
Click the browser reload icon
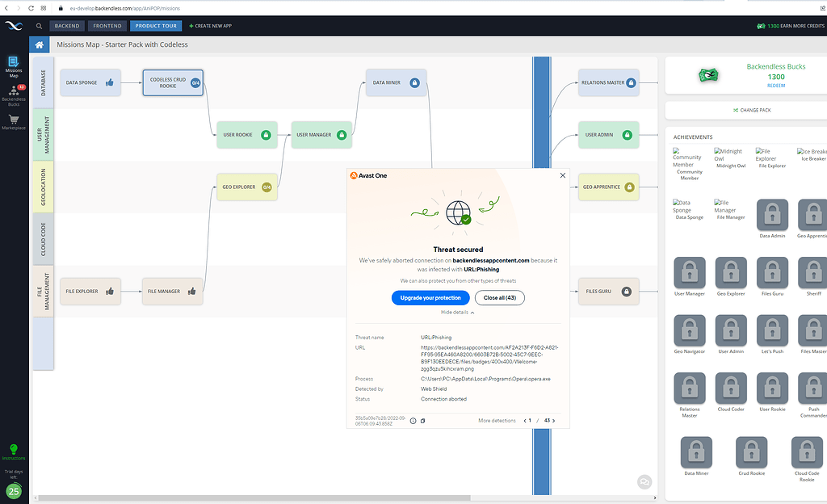pyautogui.click(x=31, y=8)
